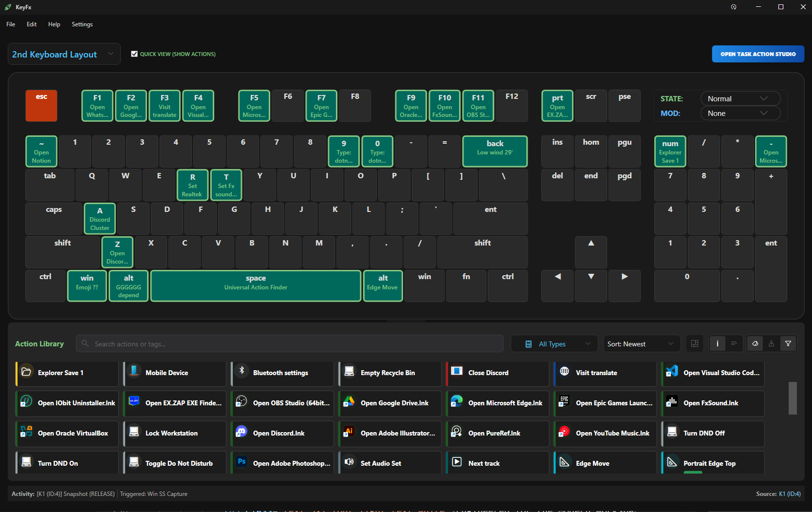Viewport: 812px width, 512px height.
Task: Select the tag view icon
Action: [x=755, y=343]
